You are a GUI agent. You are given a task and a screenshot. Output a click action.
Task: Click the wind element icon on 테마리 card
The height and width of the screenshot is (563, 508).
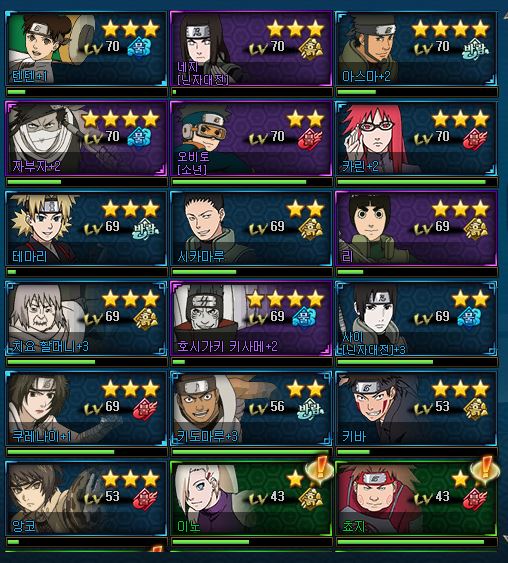(146, 228)
